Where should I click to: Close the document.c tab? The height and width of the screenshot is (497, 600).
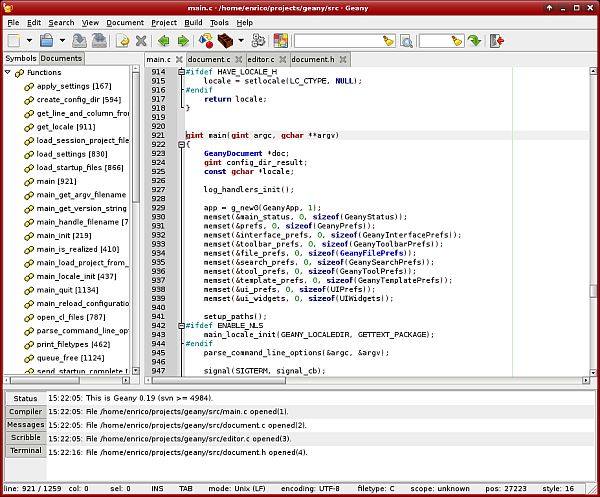tap(239, 59)
